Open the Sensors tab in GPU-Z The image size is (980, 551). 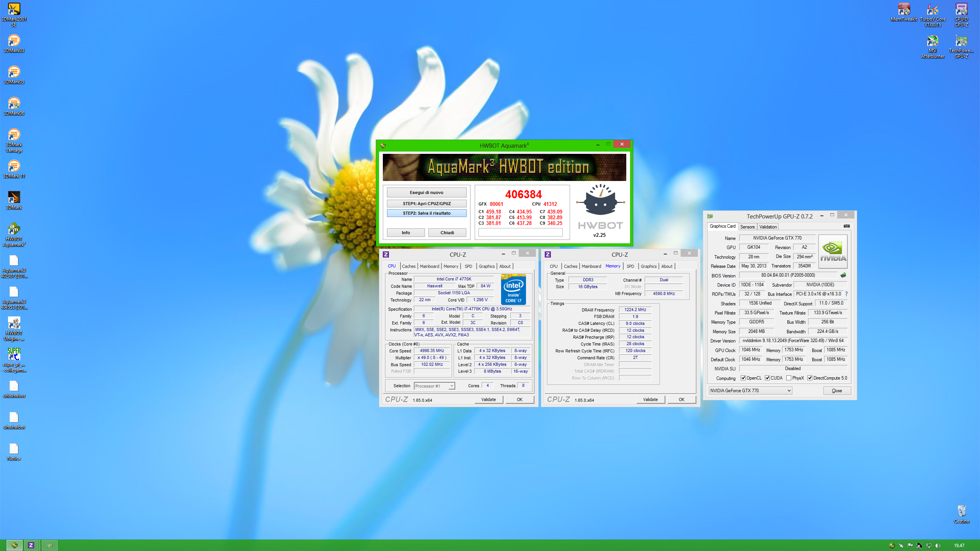[x=747, y=227]
